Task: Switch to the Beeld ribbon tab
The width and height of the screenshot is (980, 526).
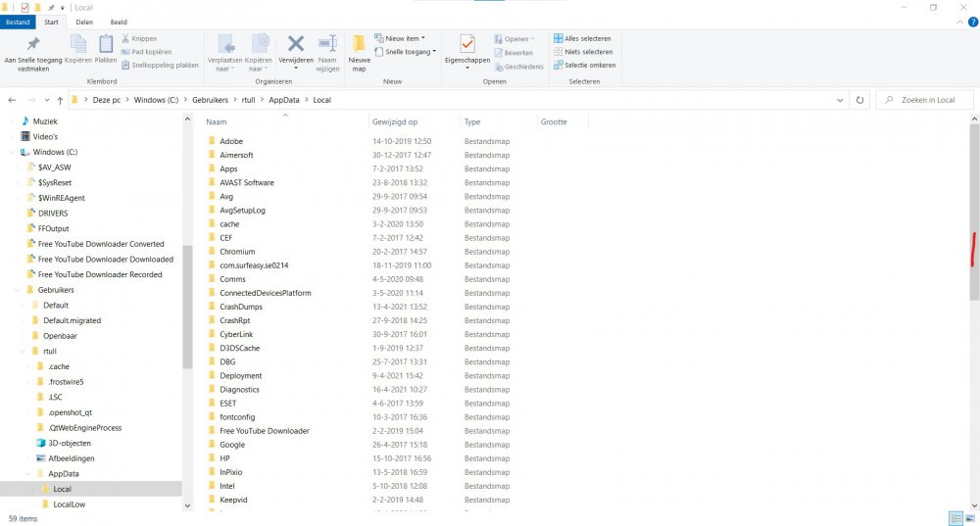Action: [x=118, y=22]
